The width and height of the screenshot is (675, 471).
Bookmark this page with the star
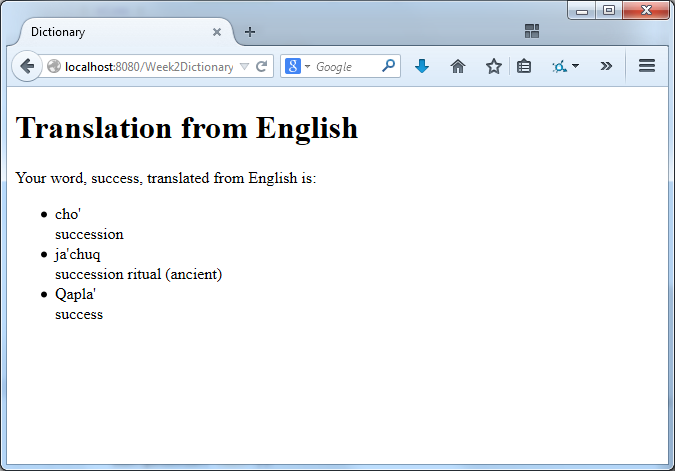[493, 66]
